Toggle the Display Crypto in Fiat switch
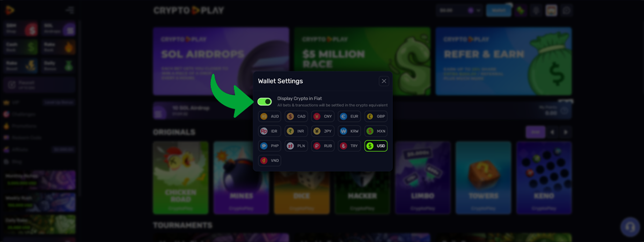Viewport: 644px width, 242px height. coord(265,102)
